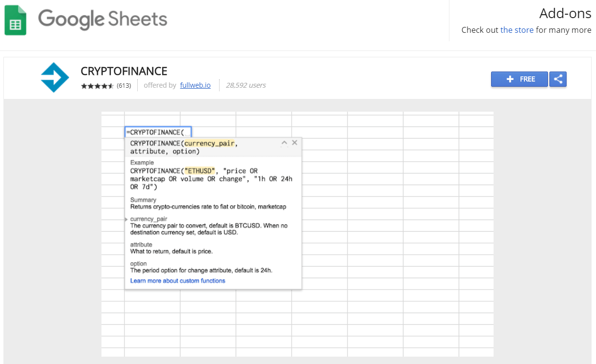
Task: Click the share icon button
Action: pos(558,79)
